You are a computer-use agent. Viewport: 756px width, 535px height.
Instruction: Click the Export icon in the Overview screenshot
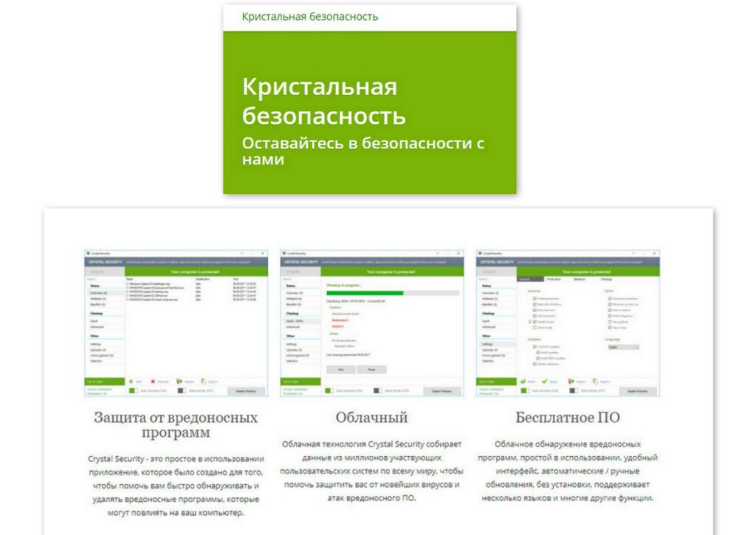[x=203, y=382]
